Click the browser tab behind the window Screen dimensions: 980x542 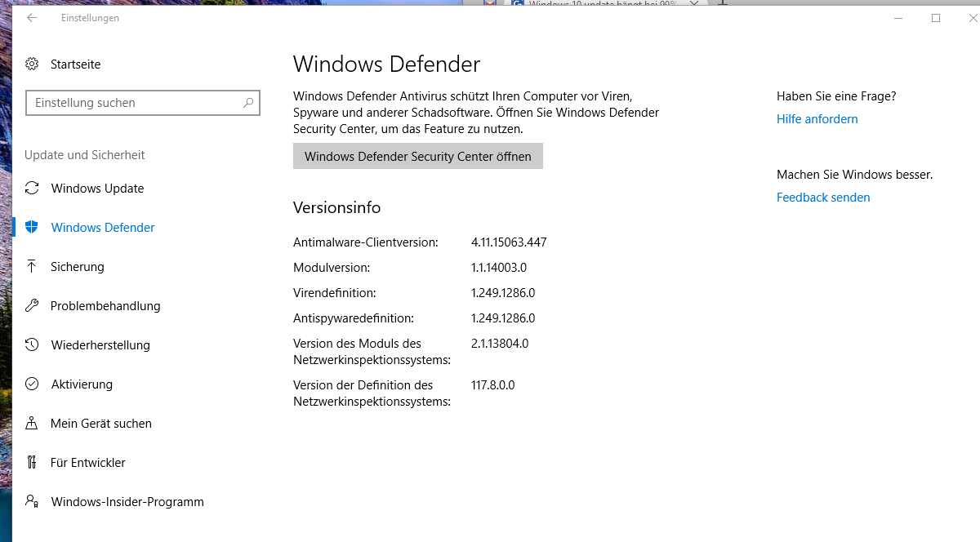click(604, 3)
